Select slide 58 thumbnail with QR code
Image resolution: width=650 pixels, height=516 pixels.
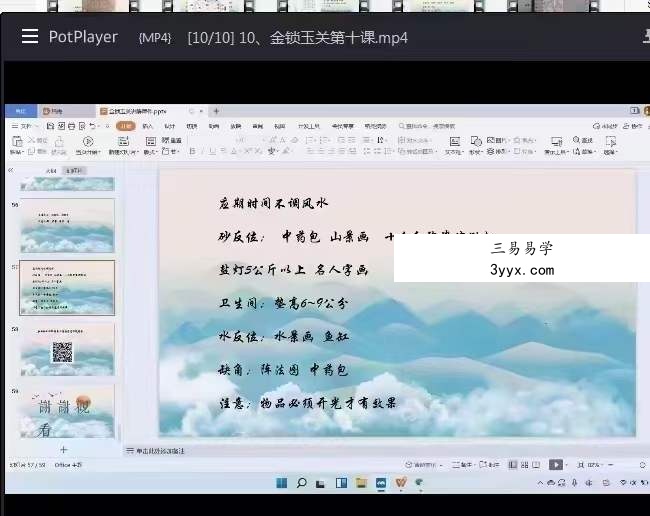click(67, 350)
